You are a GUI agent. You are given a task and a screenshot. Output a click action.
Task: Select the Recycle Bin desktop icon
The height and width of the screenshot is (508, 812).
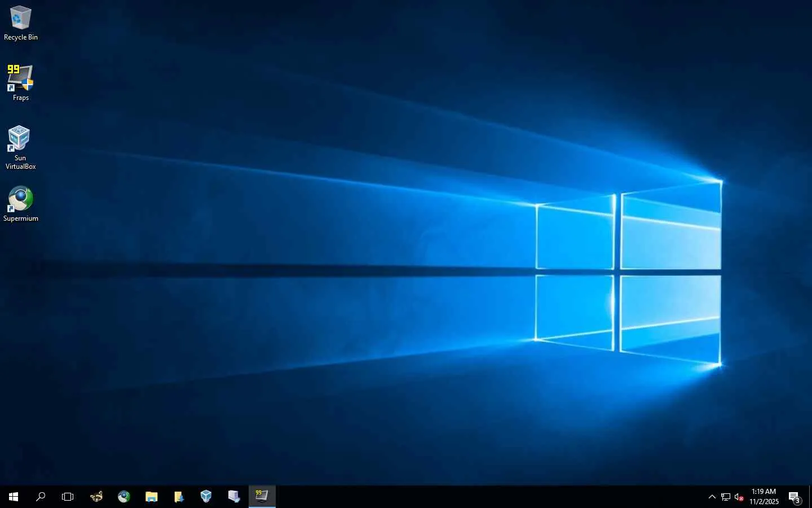tap(21, 23)
